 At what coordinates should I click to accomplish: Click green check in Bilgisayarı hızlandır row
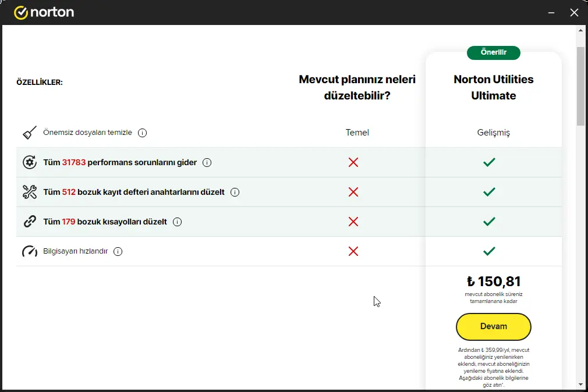pos(489,251)
